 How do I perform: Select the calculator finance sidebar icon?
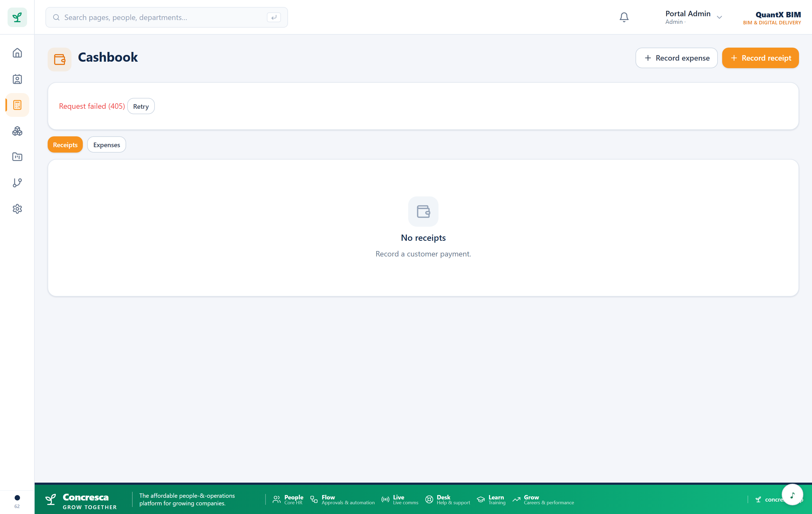tap(17, 105)
